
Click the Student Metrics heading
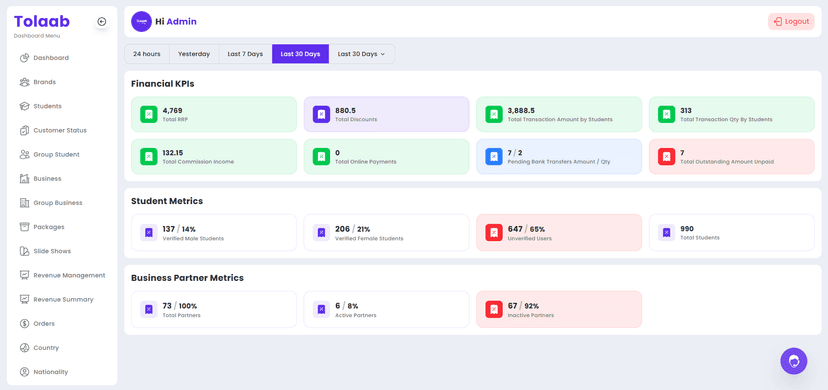[x=167, y=201]
